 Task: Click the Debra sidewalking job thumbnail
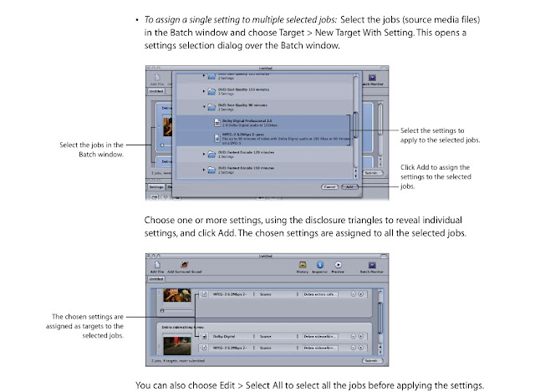(x=177, y=345)
